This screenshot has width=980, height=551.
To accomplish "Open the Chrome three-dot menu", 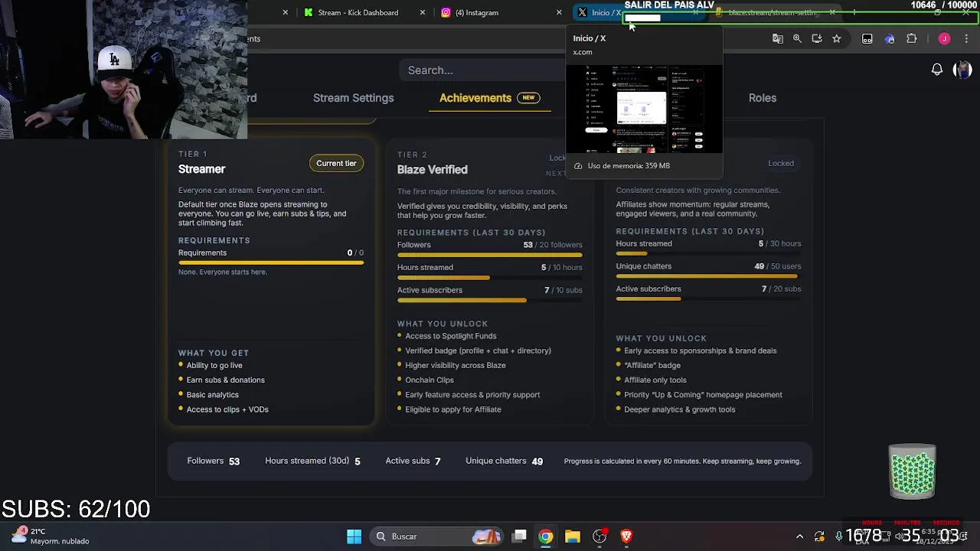I will (x=966, y=38).
